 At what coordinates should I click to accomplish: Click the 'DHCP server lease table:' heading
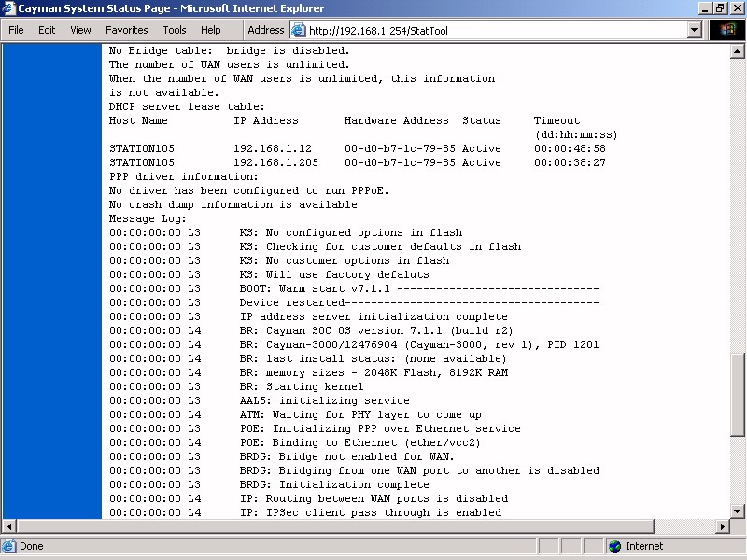click(187, 106)
